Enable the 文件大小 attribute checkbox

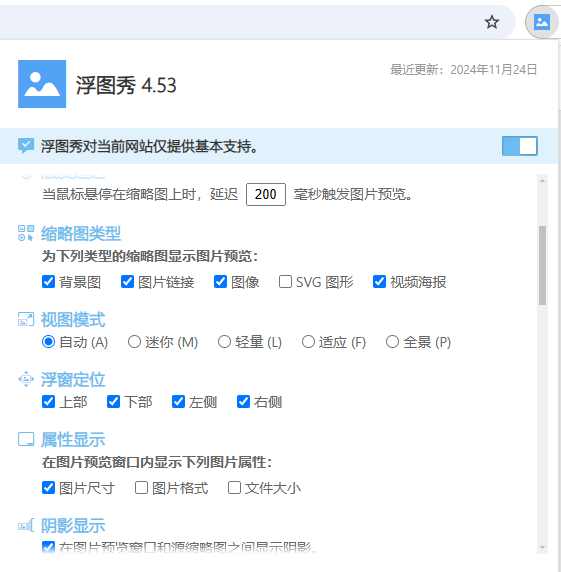234,488
